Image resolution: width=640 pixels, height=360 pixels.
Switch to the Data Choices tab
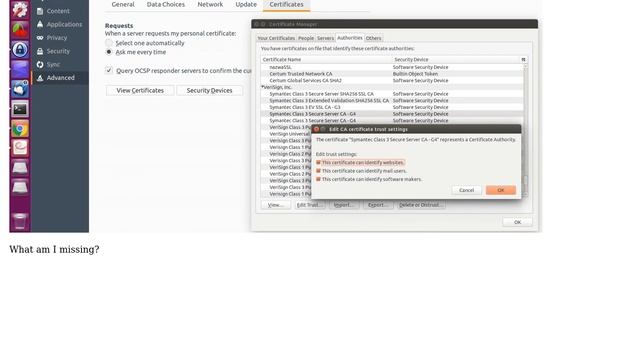tap(166, 4)
